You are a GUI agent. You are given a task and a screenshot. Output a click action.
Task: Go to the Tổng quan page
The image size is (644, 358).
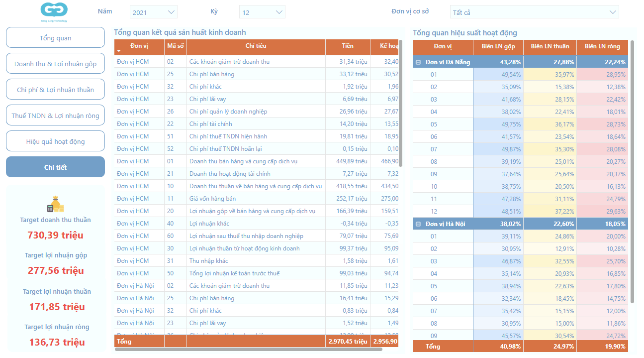[55, 38]
